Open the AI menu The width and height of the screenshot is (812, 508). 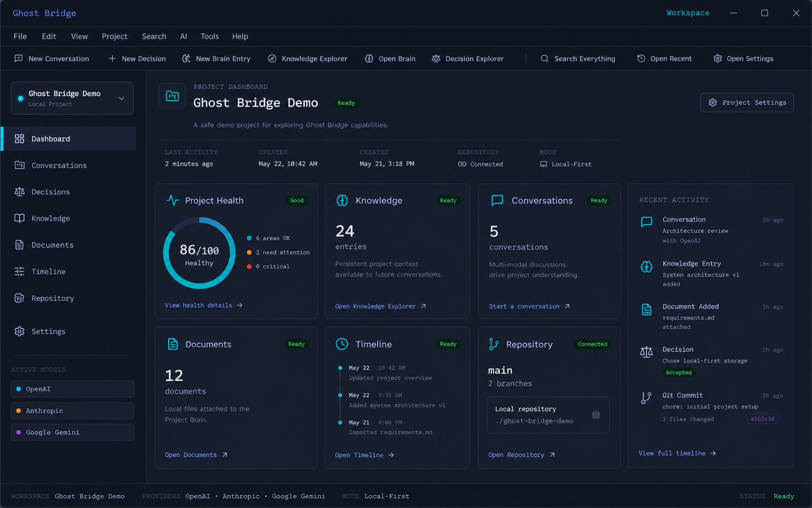tap(183, 36)
